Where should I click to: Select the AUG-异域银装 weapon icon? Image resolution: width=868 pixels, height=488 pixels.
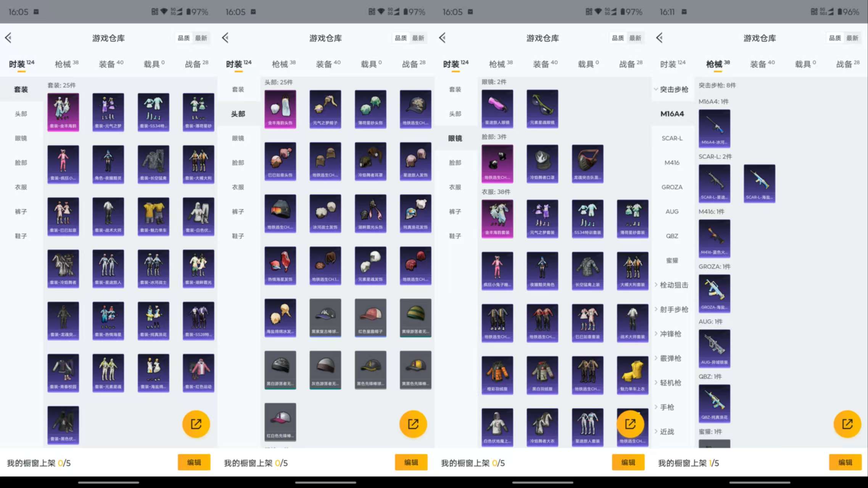(x=714, y=348)
